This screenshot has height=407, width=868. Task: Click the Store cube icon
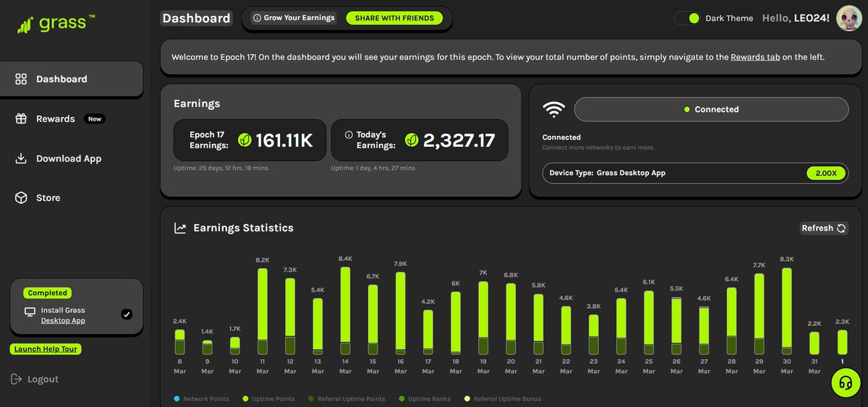tap(21, 197)
